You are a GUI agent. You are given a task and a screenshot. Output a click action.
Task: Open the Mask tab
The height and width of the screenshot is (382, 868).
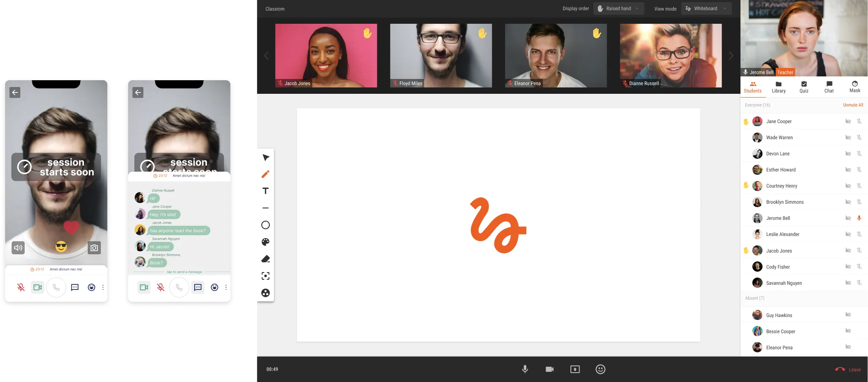point(855,87)
